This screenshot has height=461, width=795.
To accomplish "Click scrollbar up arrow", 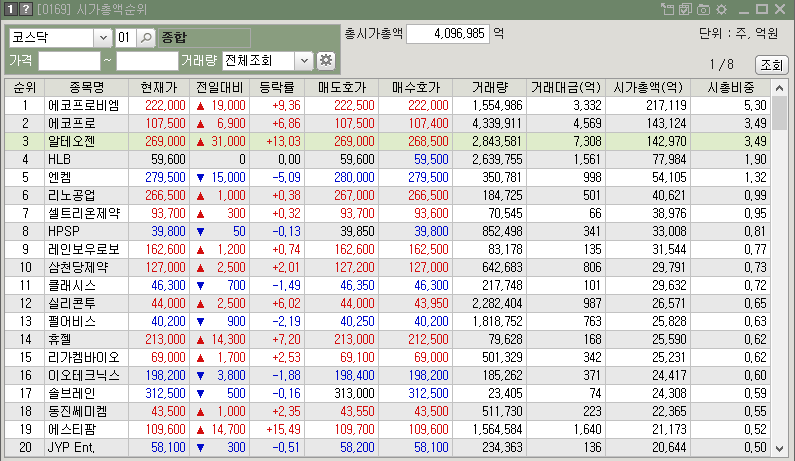I will point(780,88).
